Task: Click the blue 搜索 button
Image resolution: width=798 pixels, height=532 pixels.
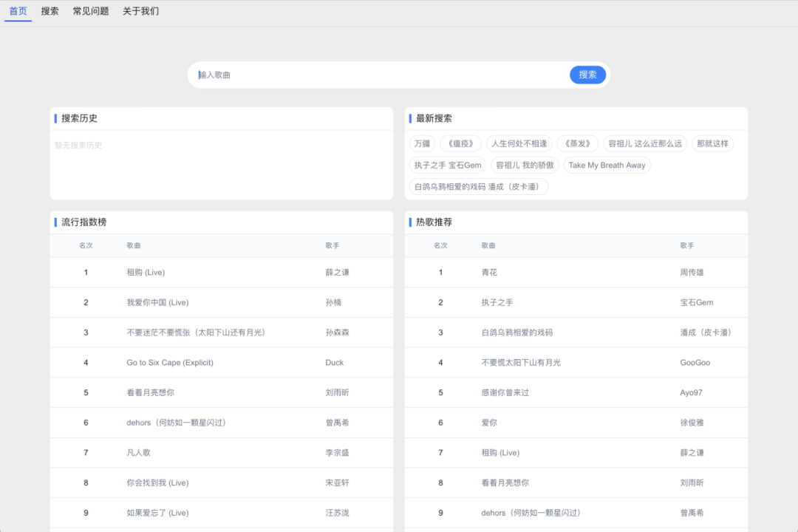Action: click(x=587, y=75)
